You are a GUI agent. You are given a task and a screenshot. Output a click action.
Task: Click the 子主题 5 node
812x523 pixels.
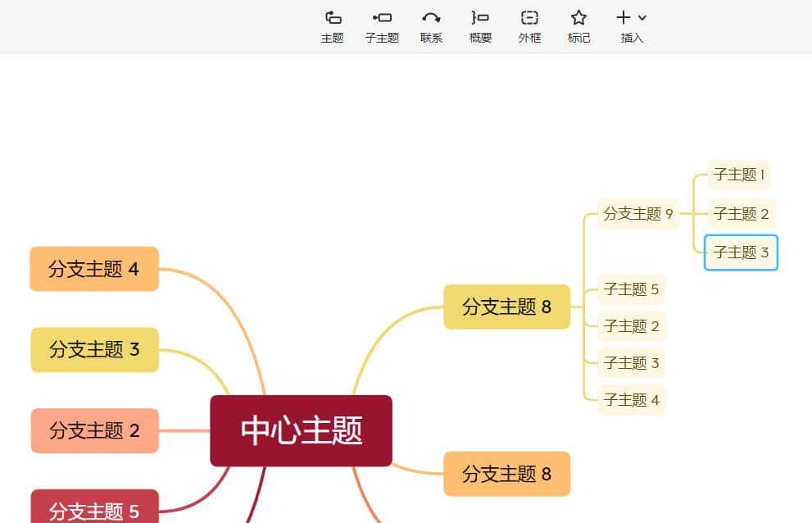pos(631,289)
